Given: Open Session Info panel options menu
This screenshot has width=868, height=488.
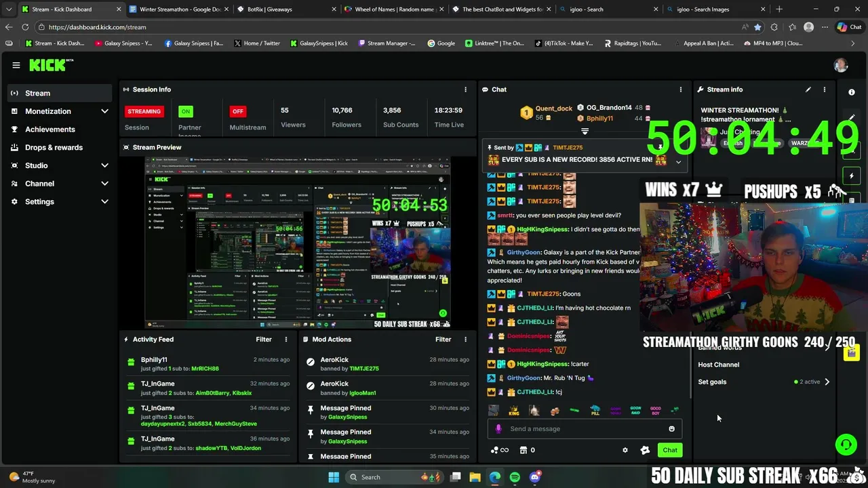Looking at the screenshot, I should coord(465,89).
